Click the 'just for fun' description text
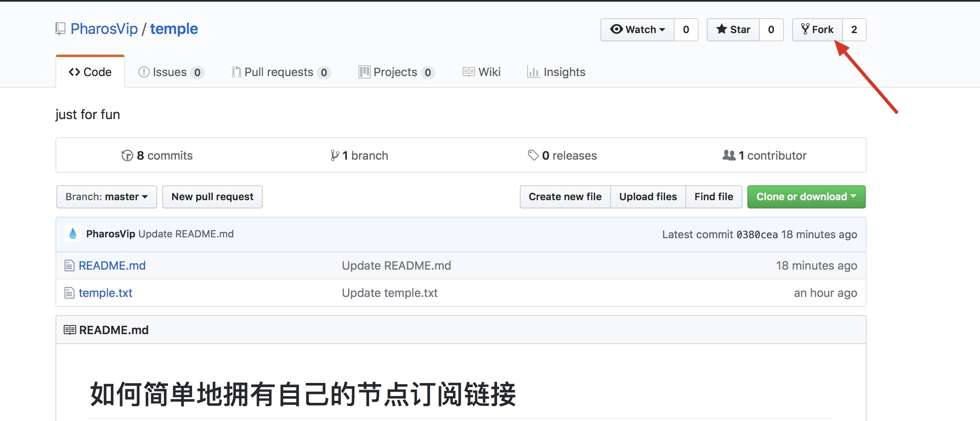 pos(88,114)
